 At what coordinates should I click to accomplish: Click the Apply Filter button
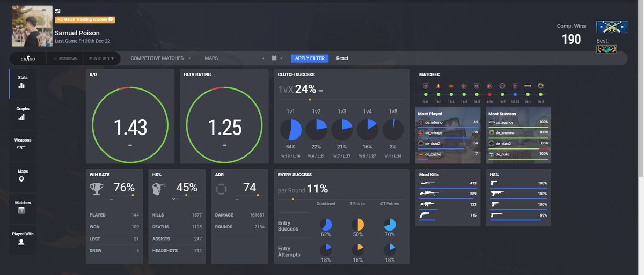pos(310,58)
